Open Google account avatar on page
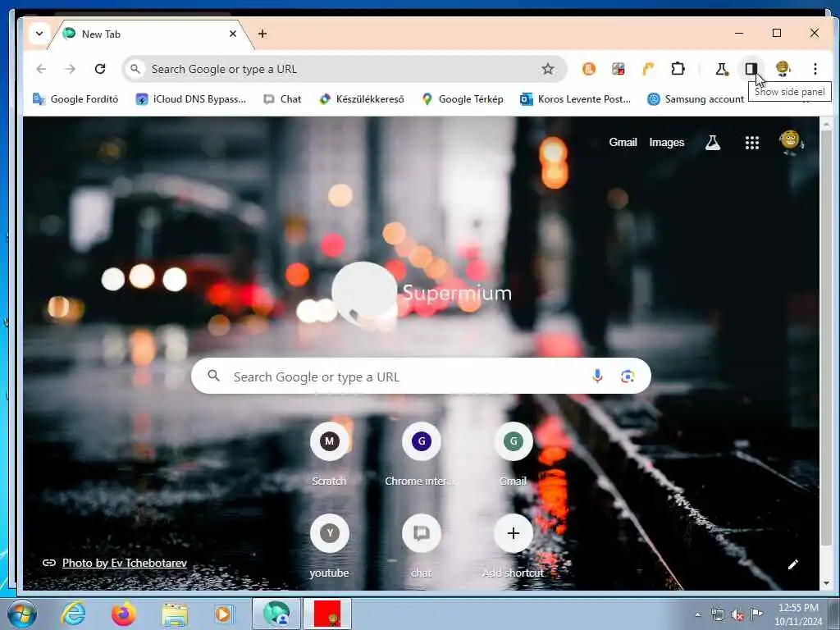The image size is (840, 630). [791, 142]
